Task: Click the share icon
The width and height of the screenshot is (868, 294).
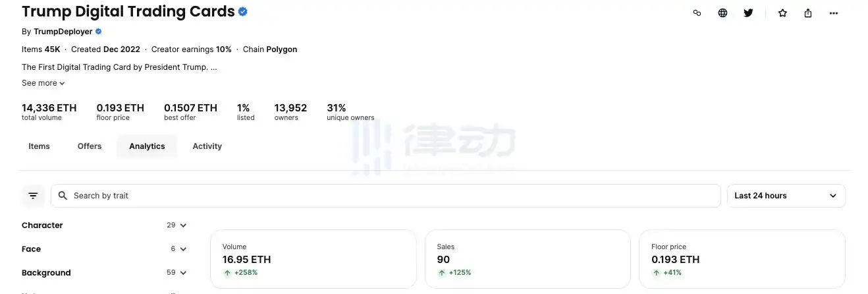Action: (x=808, y=13)
